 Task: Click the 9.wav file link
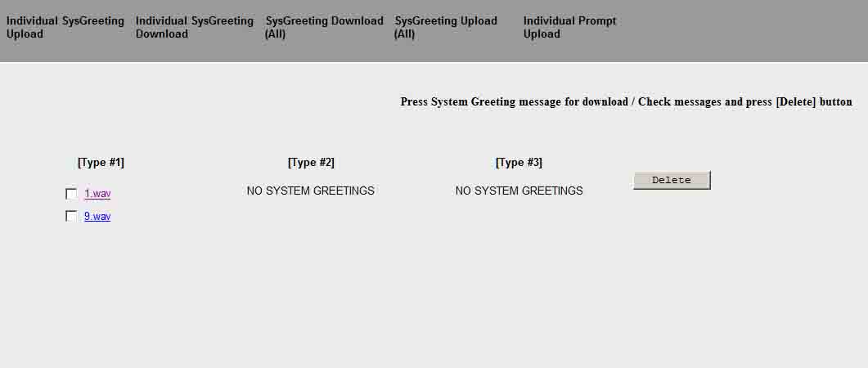(x=97, y=217)
